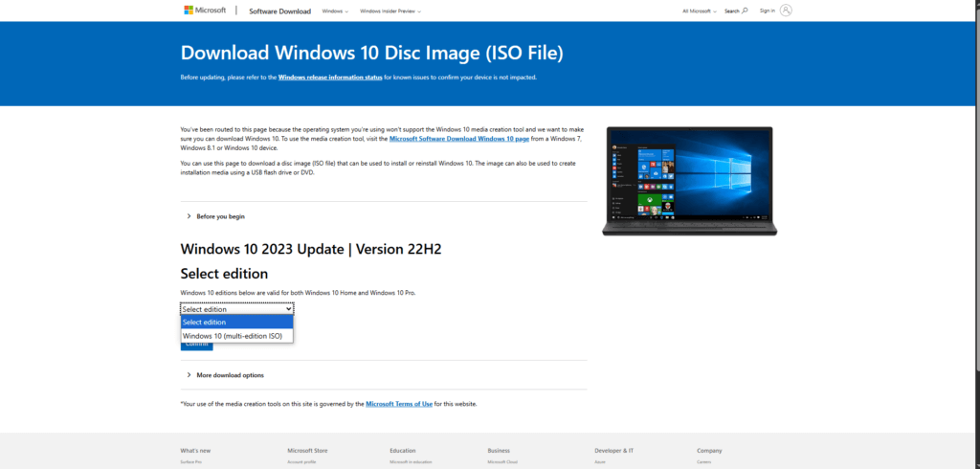Click Windows 10 2023 Update version heading
The width and height of the screenshot is (980, 469).
311,249
